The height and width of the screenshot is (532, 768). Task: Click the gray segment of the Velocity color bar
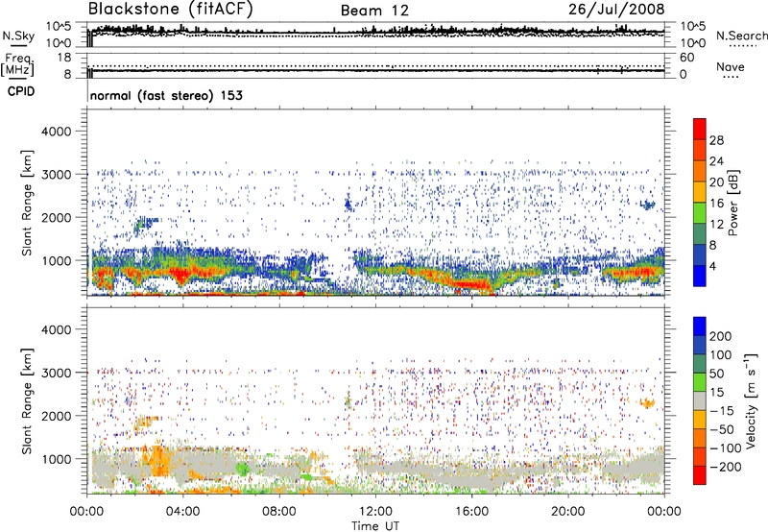[x=700, y=401]
